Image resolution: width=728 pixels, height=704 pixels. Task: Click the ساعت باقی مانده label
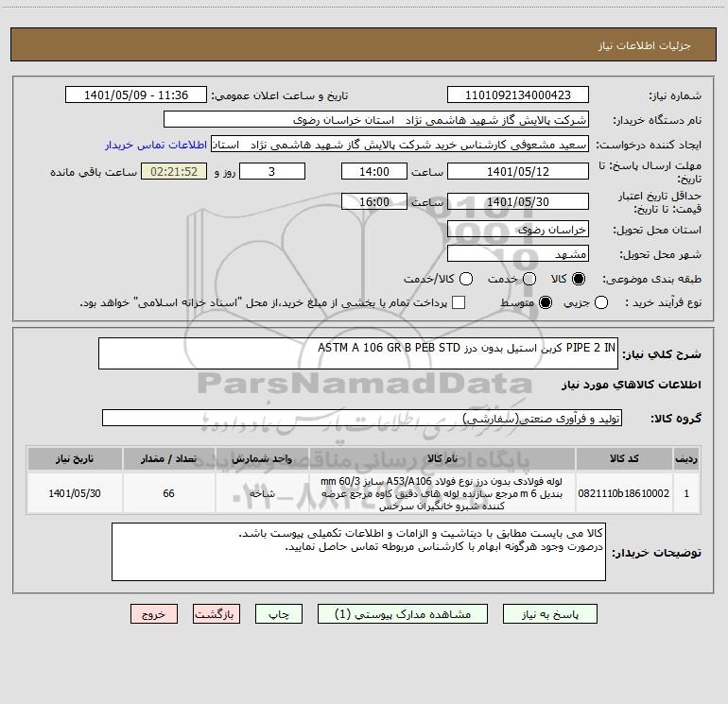(x=94, y=172)
